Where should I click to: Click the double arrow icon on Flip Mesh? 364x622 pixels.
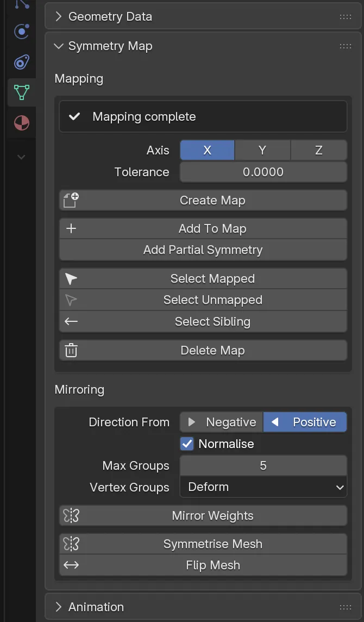click(x=71, y=565)
